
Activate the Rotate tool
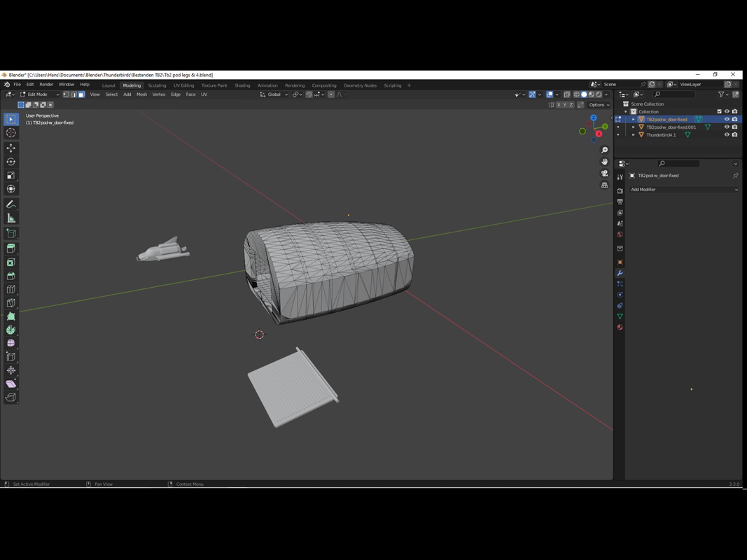click(11, 162)
